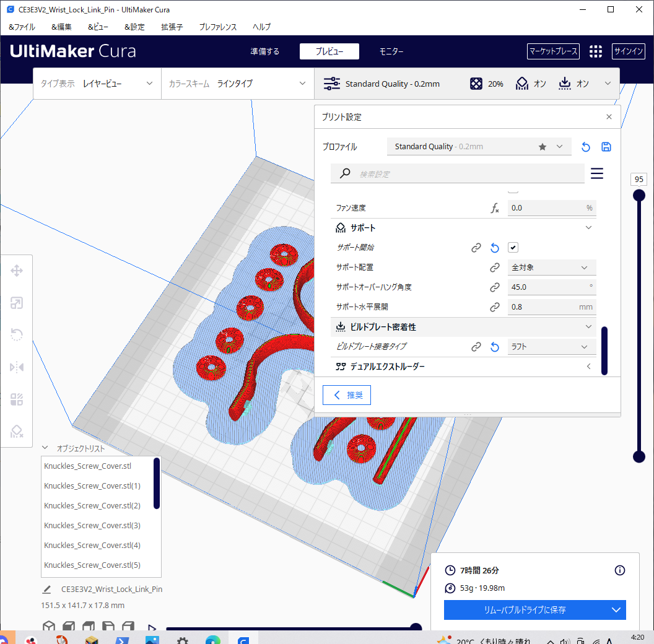
Task: Open the application switcher grid icon
Action: (595, 51)
